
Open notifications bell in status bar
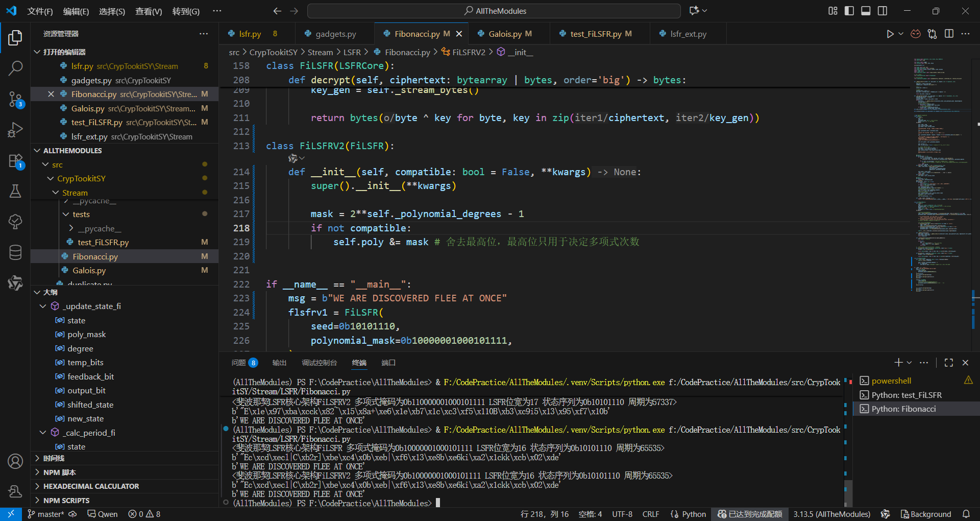coord(966,514)
